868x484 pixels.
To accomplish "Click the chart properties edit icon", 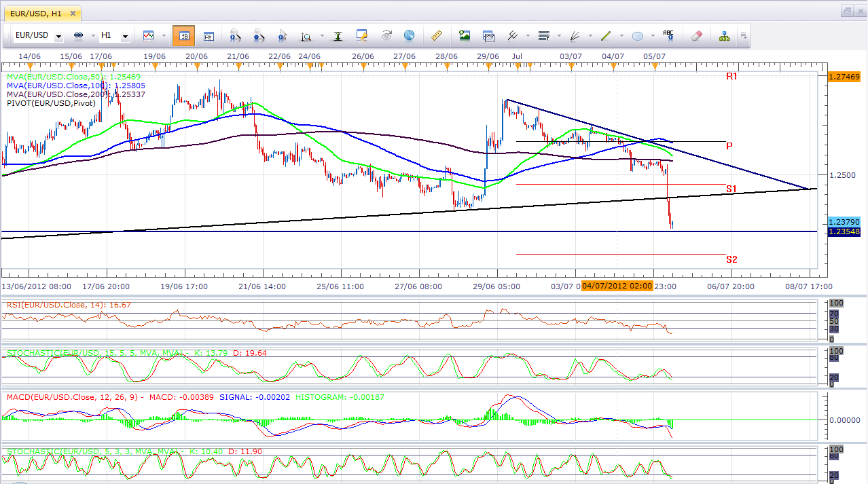I will coord(362,35).
